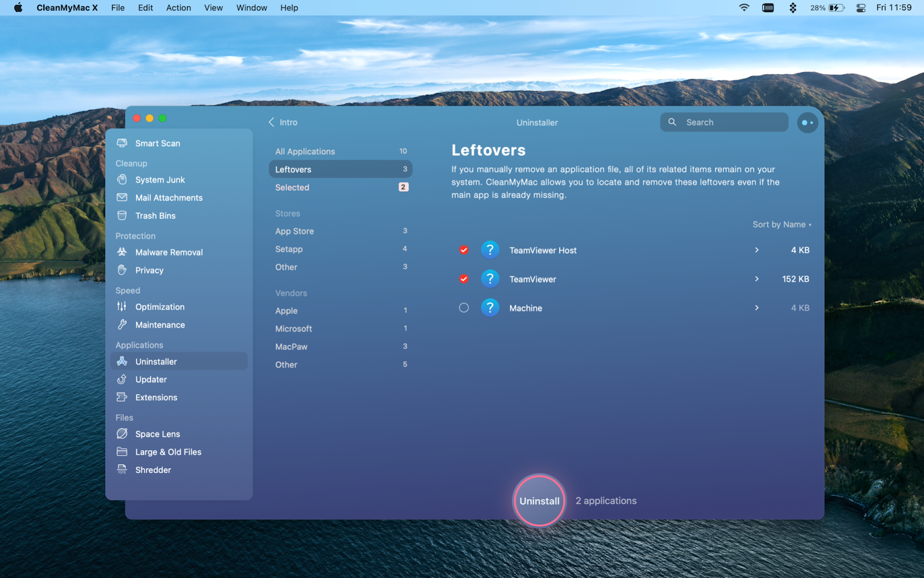This screenshot has height=578, width=924.
Task: Filter by Other under Stores
Action: [x=341, y=266]
